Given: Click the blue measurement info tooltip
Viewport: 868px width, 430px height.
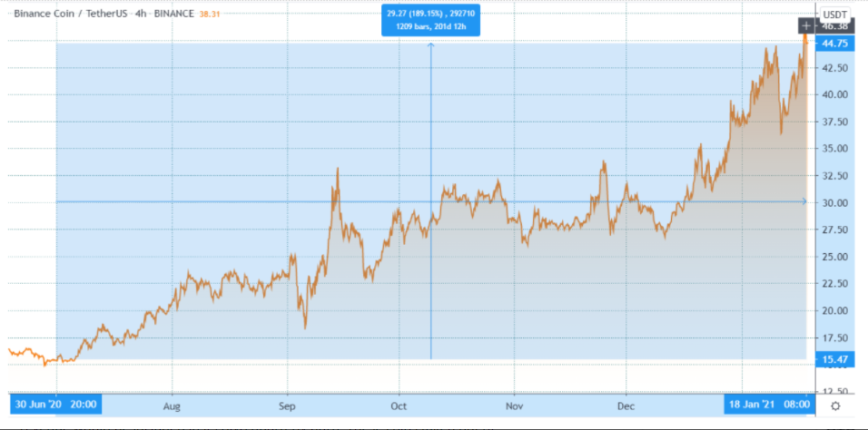Looking at the screenshot, I should click(430, 21).
